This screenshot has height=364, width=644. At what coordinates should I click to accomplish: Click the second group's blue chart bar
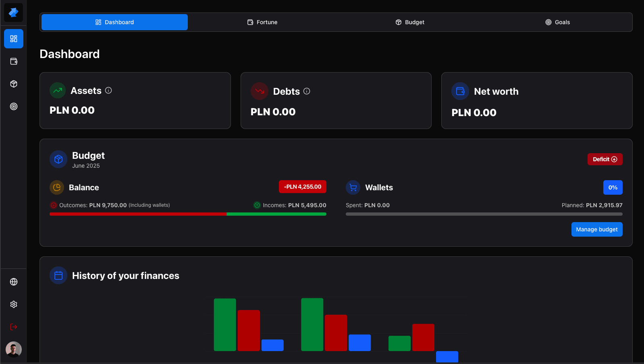(x=359, y=343)
